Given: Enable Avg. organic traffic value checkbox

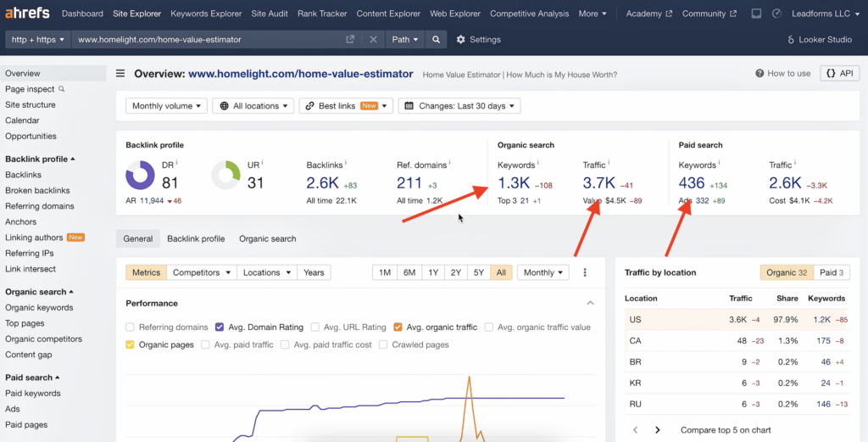Looking at the screenshot, I should 489,327.
